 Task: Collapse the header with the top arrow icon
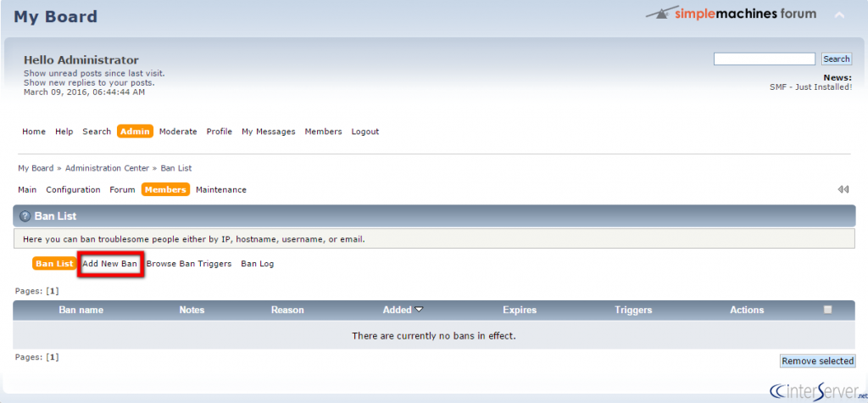[839, 15]
